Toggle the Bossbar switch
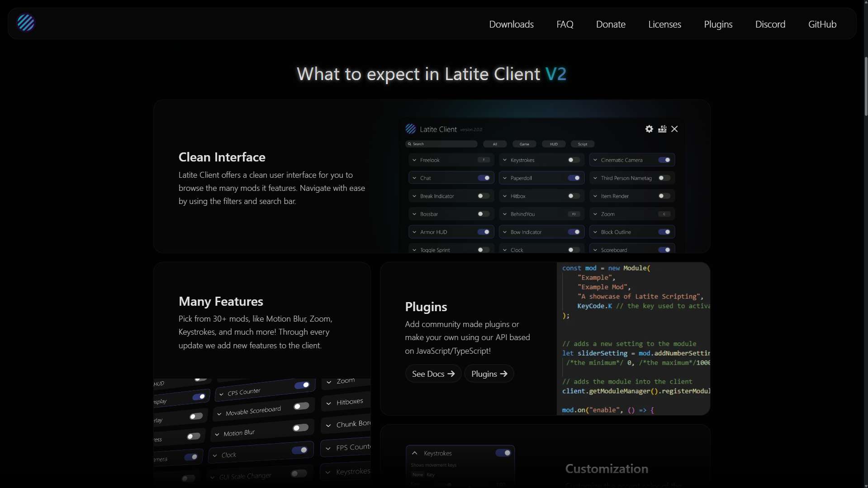The height and width of the screenshot is (488, 868). point(484,214)
